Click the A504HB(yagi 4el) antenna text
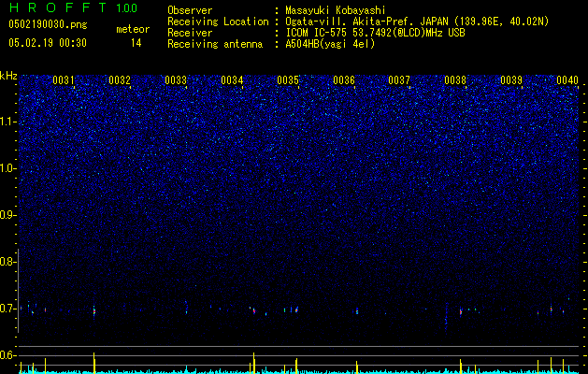The width and height of the screenshot is (588, 374). point(330,44)
